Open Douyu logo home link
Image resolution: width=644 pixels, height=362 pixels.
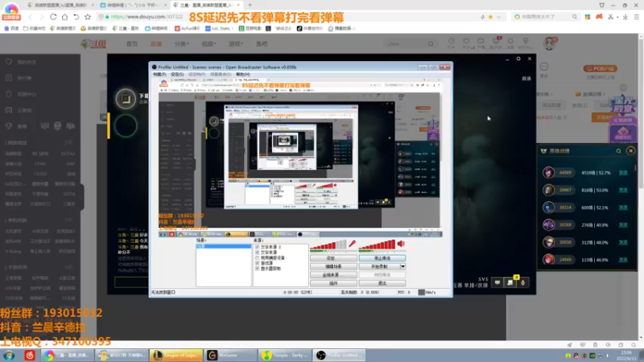(x=93, y=43)
